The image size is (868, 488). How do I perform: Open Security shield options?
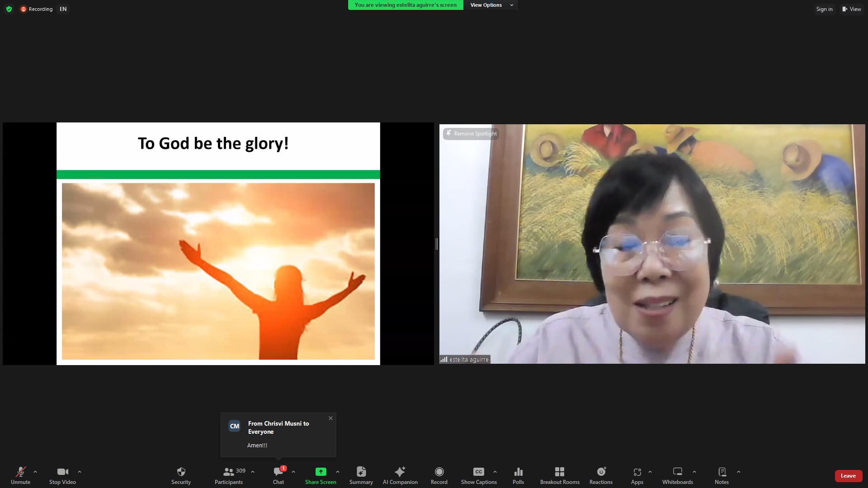pyautogui.click(x=181, y=475)
